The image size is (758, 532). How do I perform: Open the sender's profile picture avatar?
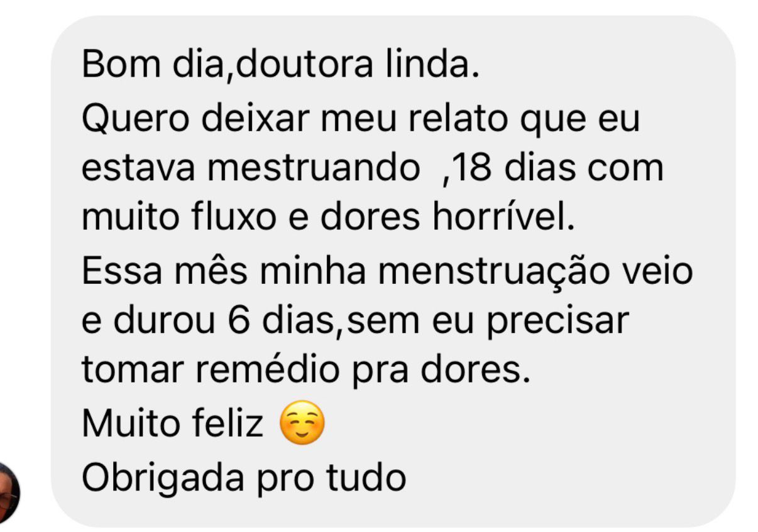click(x=9, y=494)
